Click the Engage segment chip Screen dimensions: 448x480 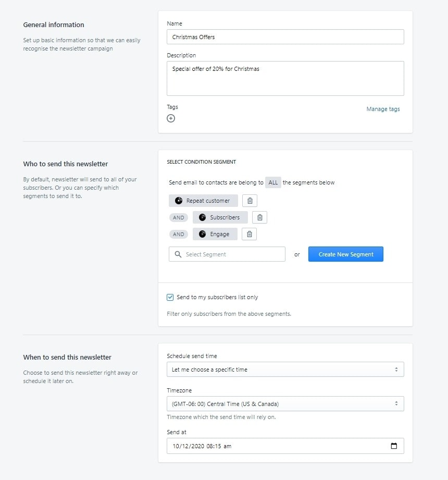[x=215, y=234]
